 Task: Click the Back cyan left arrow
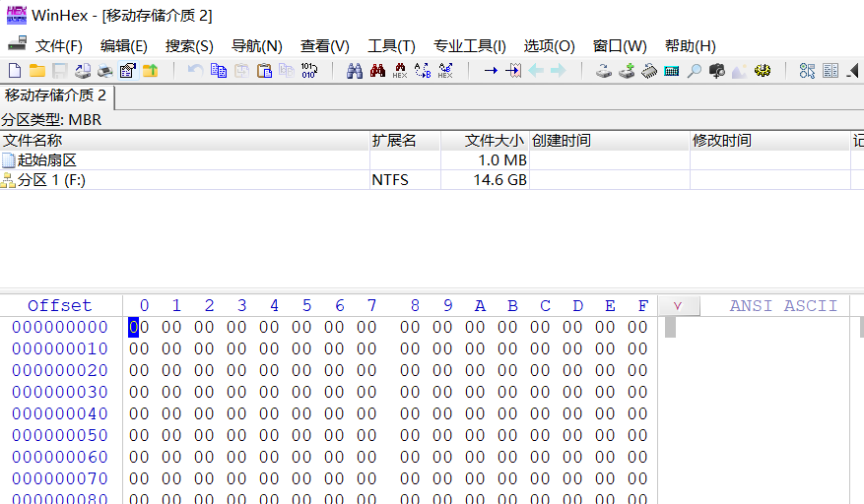pyautogui.click(x=536, y=71)
